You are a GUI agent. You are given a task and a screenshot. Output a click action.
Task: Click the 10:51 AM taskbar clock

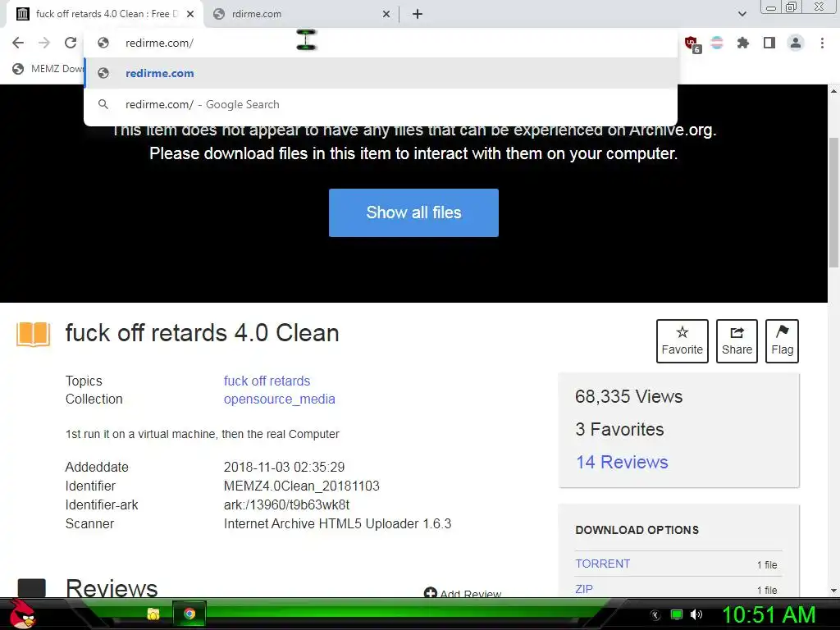769,614
